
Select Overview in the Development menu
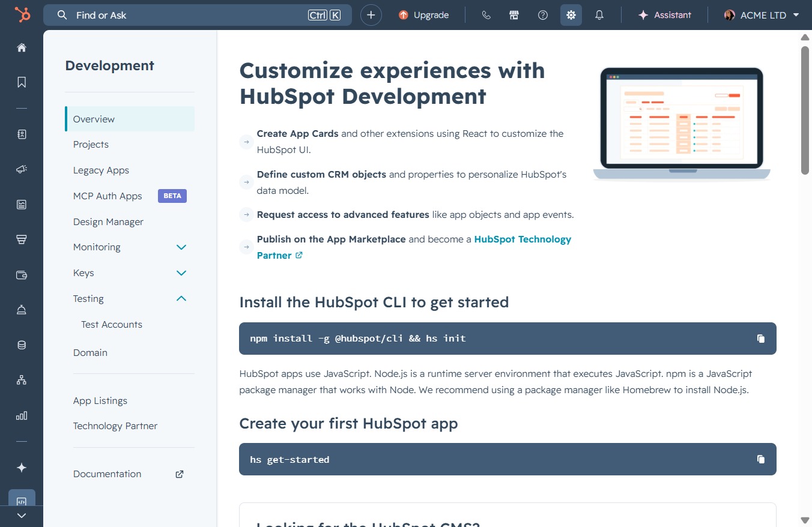point(130,119)
